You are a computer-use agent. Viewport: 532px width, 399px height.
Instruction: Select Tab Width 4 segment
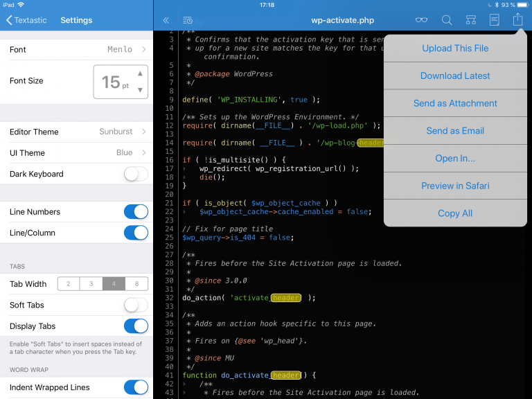pos(114,284)
